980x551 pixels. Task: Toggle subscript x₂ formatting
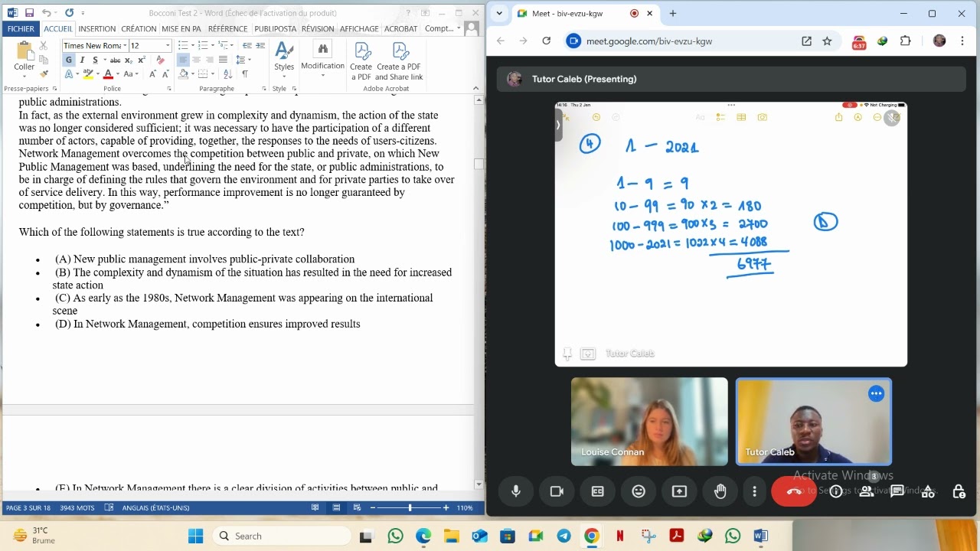[x=128, y=60]
